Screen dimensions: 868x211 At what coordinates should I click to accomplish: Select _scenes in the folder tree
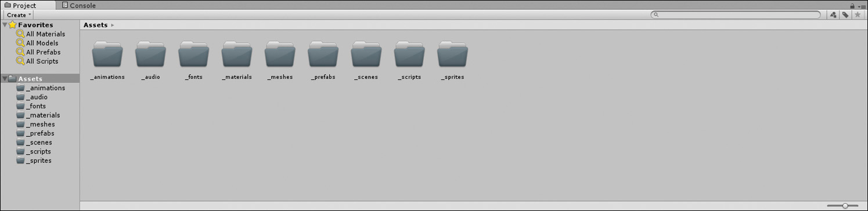(34, 142)
